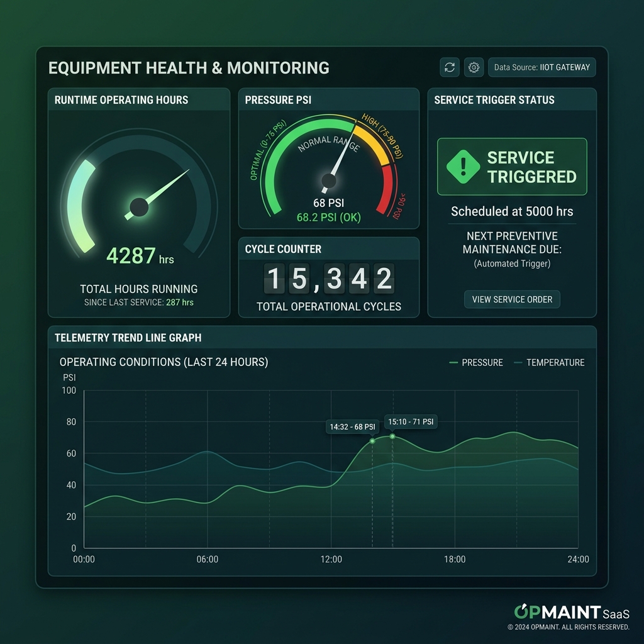
Task: Click the Since Last Service 287 hrs value
Action: (x=139, y=303)
